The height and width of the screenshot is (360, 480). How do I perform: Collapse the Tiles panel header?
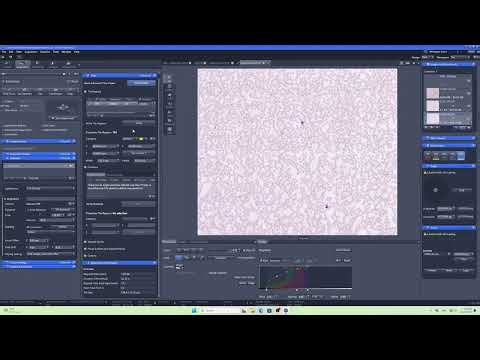[120, 76]
